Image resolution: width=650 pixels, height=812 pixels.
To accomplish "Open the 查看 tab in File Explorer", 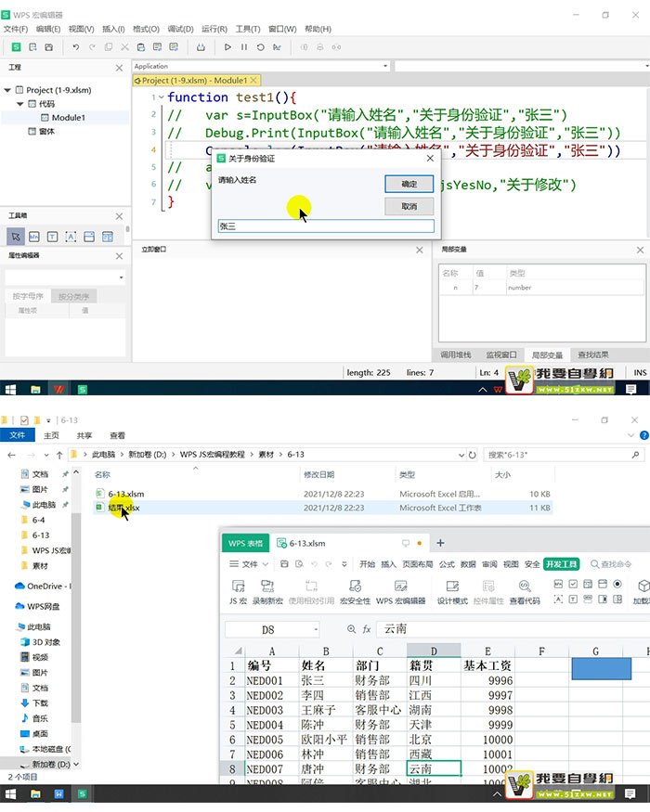I will (118, 435).
